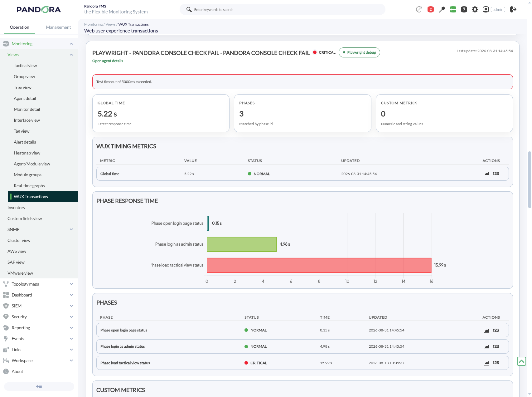
Task: Open the red notifications badge showing 2
Action: pyautogui.click(x=431, y=9)
